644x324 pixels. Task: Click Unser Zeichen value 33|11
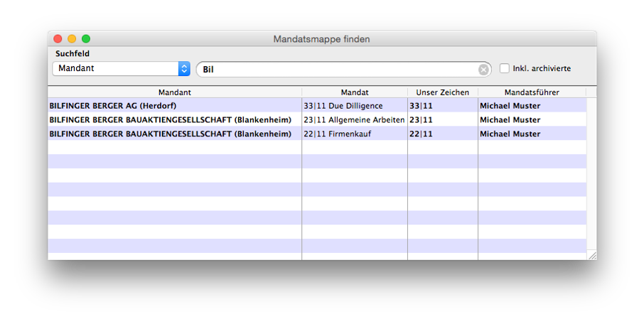421,106
